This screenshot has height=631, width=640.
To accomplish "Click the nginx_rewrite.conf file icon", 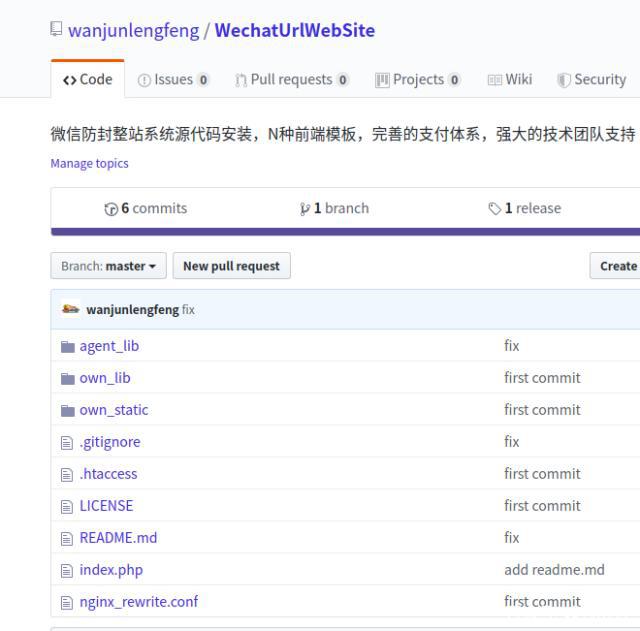I will click(67, 602).
